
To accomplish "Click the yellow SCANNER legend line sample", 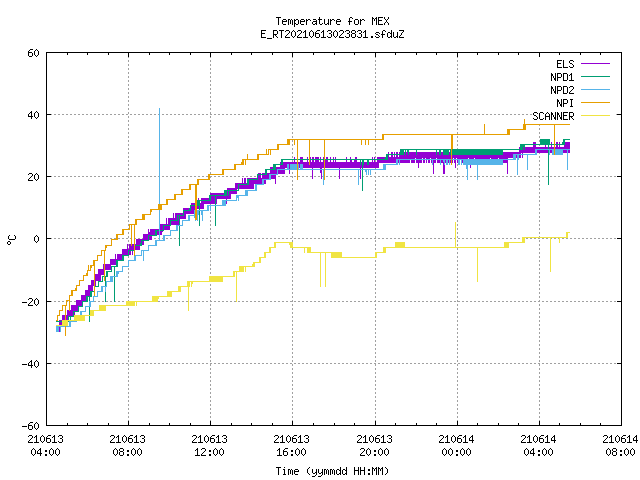I will 595,116.
